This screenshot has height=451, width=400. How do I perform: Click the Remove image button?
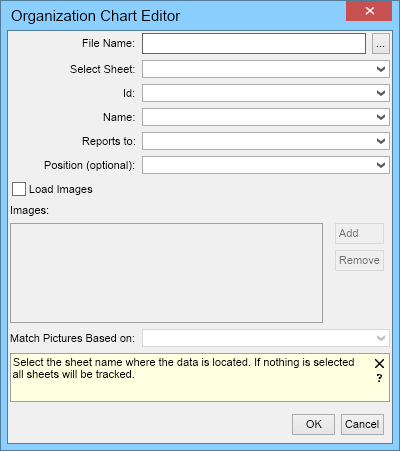[x=359, y=260]
